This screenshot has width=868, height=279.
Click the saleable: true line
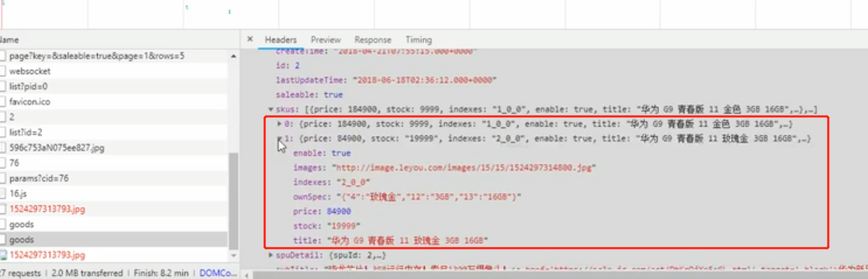point(309,94)
